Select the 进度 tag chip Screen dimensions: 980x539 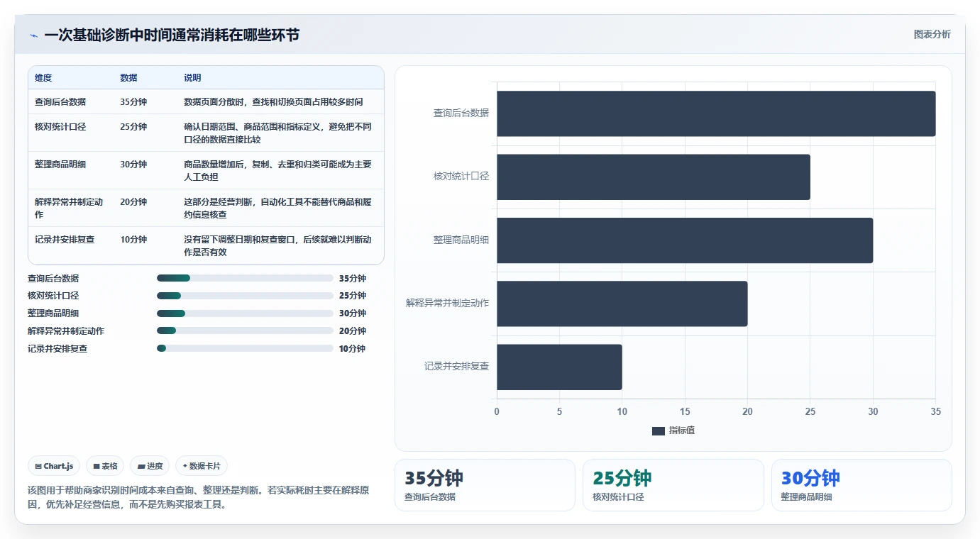(150, 466)
